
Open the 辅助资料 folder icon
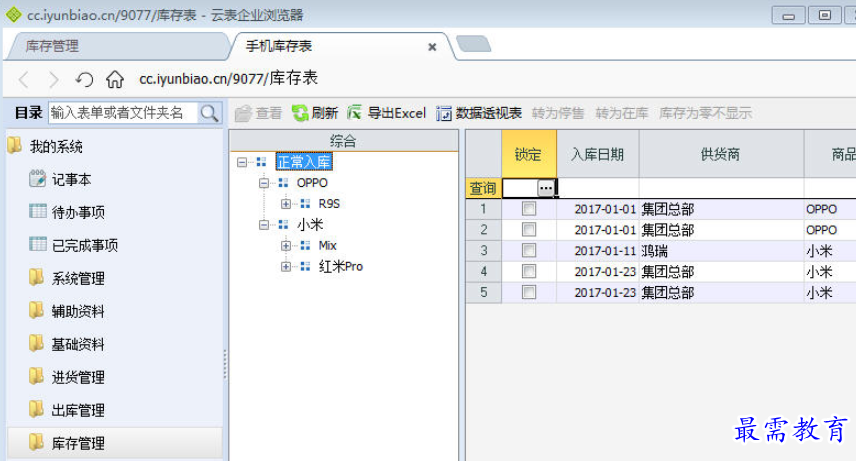point(37,310)
